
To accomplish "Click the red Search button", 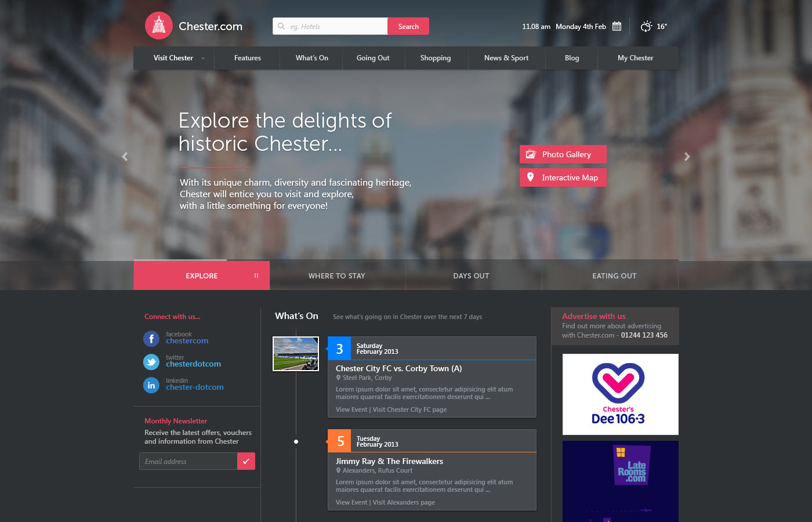I will (x=408, y=26).
